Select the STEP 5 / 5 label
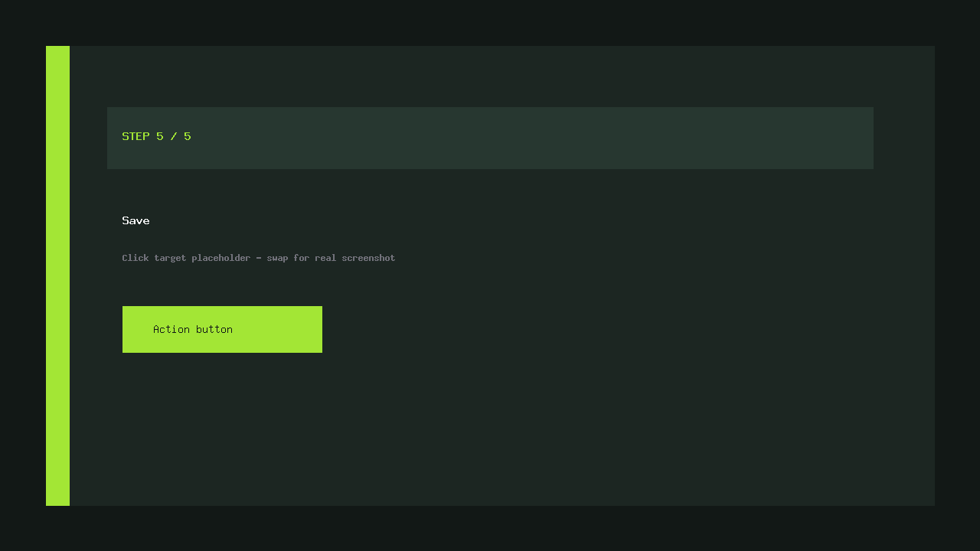Screen dimensions: 980x551 (156, 136)
